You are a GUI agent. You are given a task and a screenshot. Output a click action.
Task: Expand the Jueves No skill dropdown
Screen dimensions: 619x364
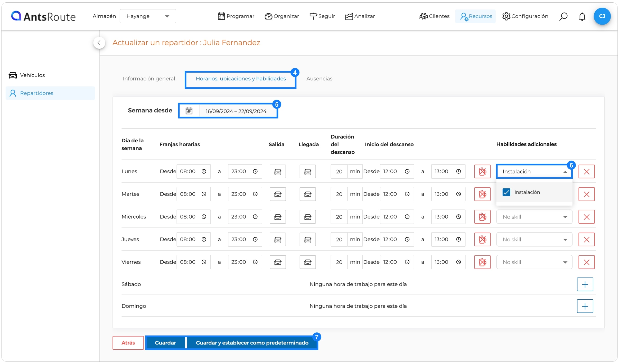point(534,239)
